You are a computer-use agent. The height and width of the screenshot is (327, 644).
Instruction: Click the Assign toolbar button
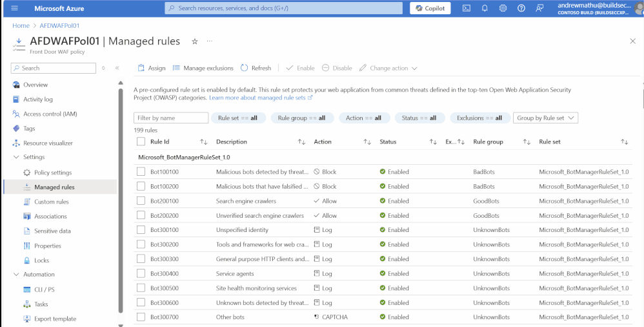click(152, 68)
